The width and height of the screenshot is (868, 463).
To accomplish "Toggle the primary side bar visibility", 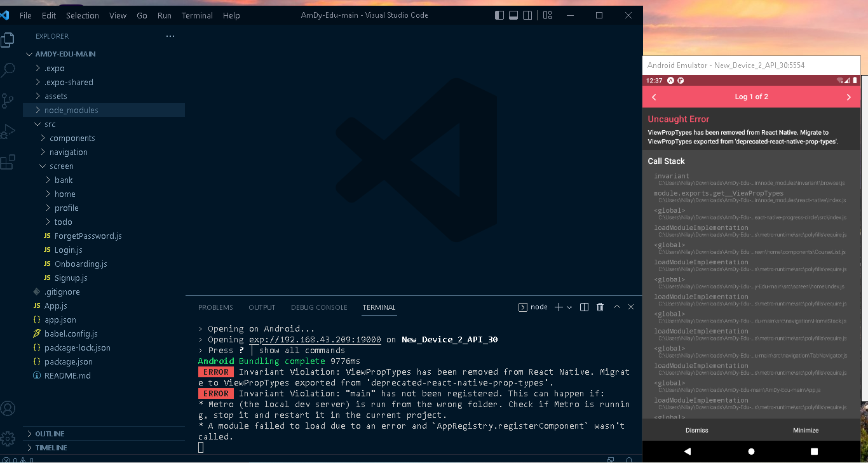I will click(499, 15).
